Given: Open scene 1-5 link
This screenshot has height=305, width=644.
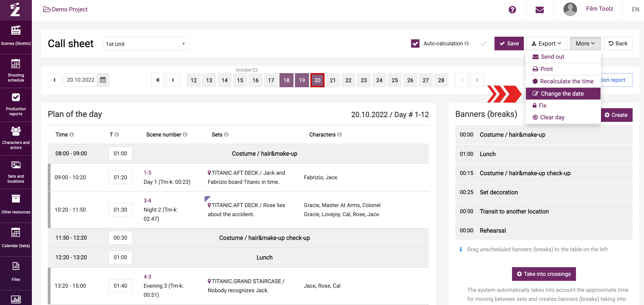Looking at the screenshot, I should coord(147,173).
